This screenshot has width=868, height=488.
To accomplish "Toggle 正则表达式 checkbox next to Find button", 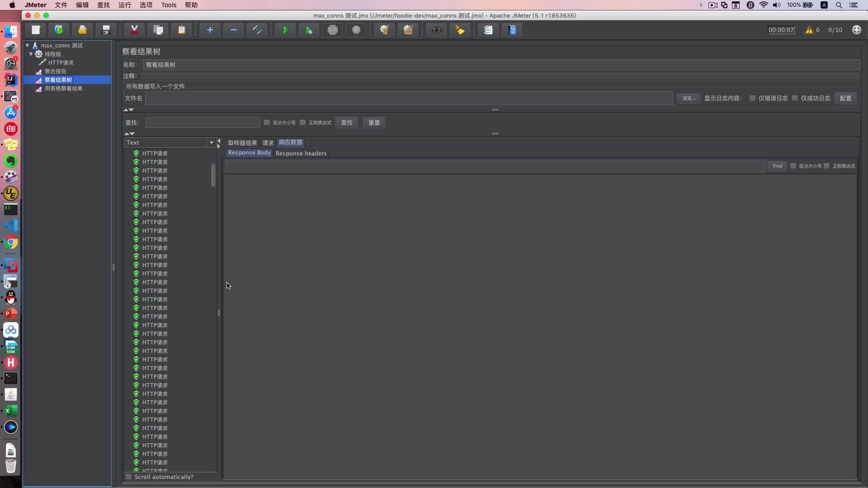I will pyautogui.click(x=827, y=166).
